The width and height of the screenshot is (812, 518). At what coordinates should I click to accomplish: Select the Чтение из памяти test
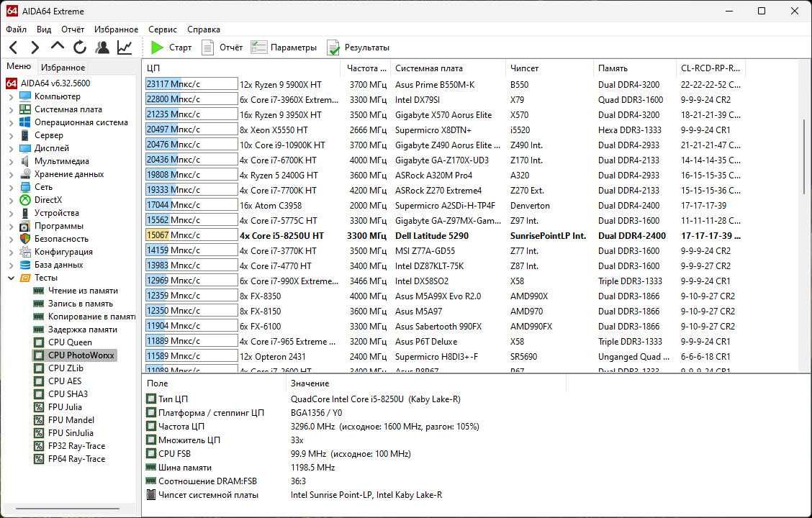pyautogui.click(x=83, y=291)
